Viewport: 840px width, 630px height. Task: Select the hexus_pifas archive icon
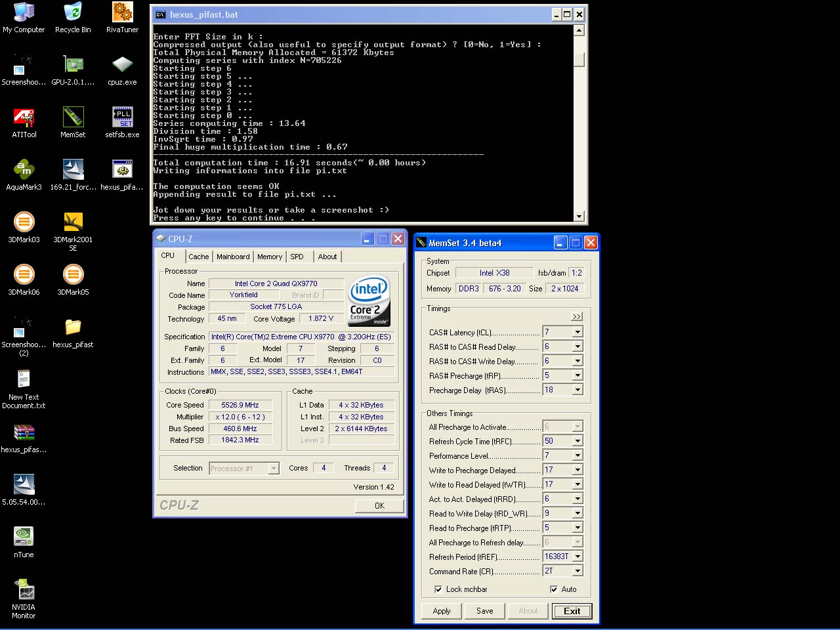pos(24,438)
